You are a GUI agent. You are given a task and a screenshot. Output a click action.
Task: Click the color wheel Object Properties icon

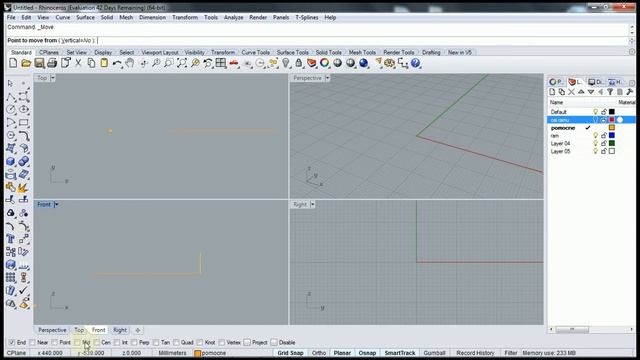tap(324, 63)
